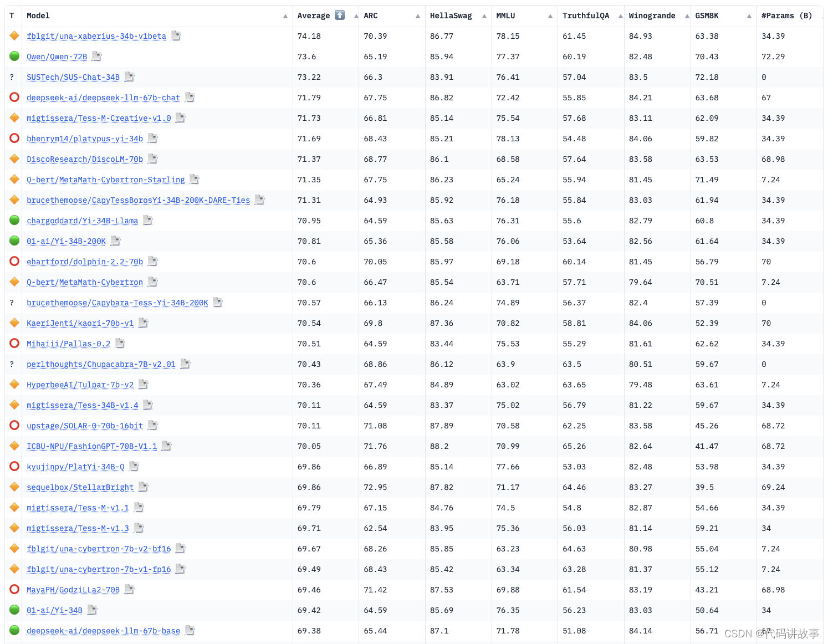Open Q-bert/MetaMath-Cybertron model link
This screenshot has height=644, width=828.
click(85, 282)
